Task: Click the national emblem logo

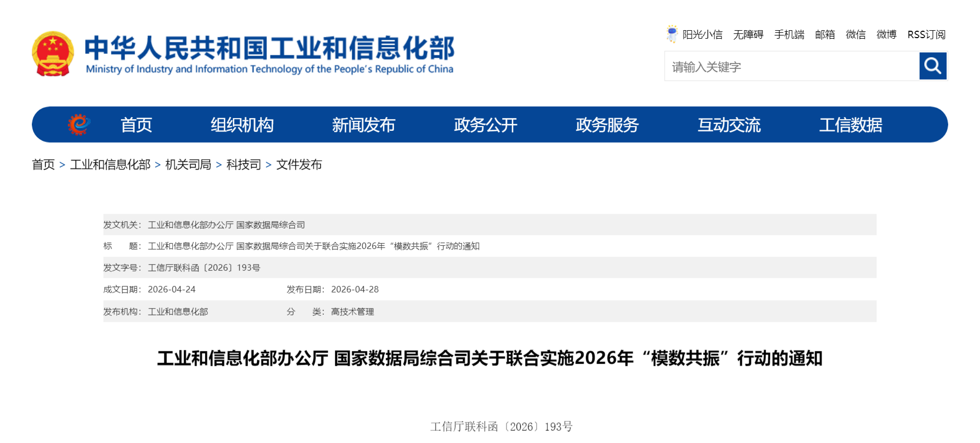Action: pos(52,54)
